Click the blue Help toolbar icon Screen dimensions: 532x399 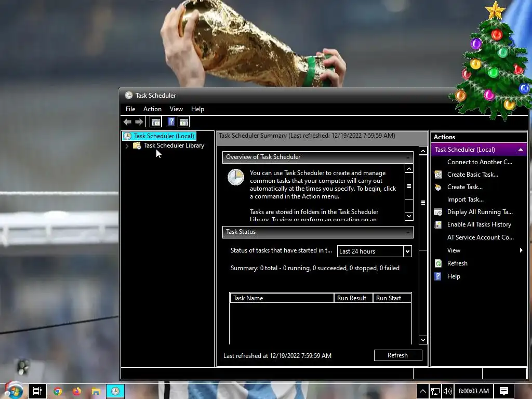tap(171, 122)
